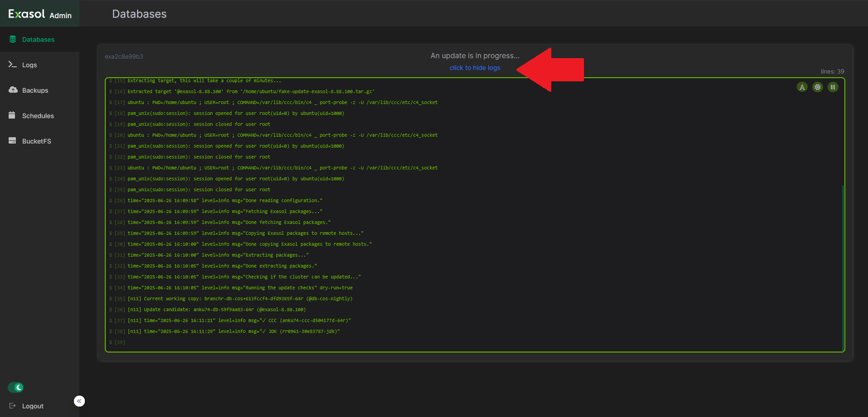Click log line 38 JDK check entry

[225, 332]
